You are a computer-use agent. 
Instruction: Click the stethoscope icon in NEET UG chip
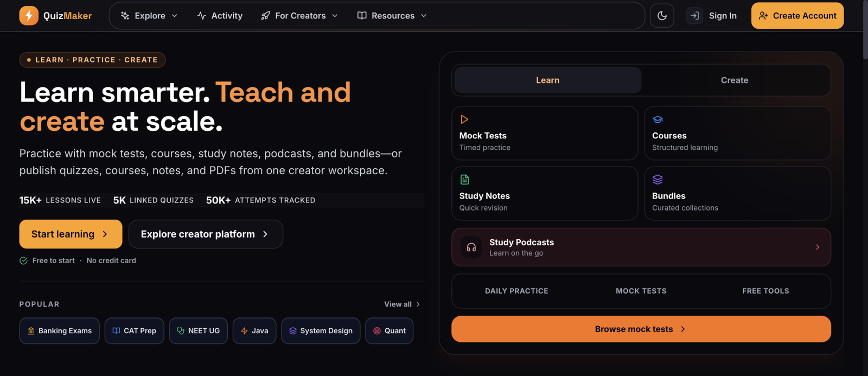[181, 330]
